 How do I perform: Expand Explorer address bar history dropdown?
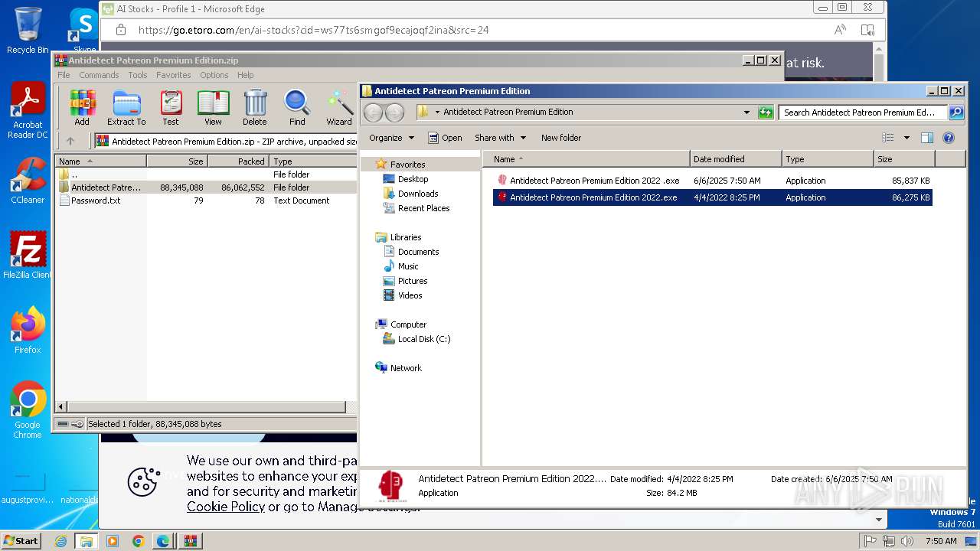(x=746, y=112)
